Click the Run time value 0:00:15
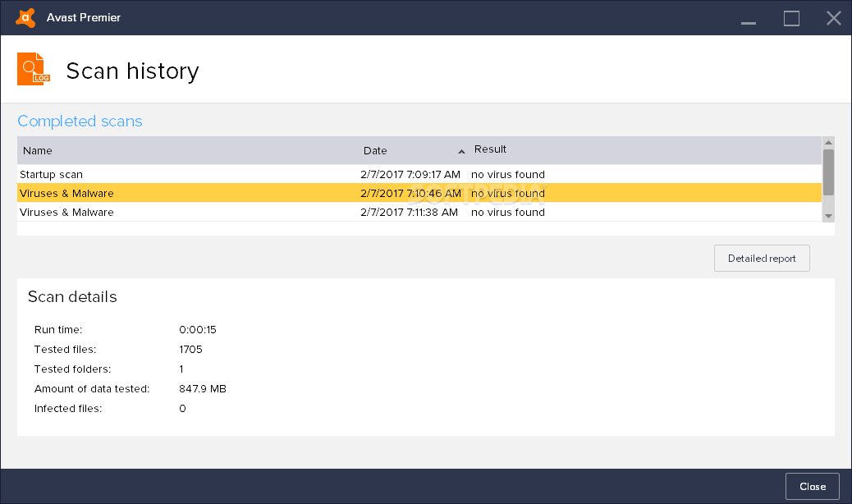 point(198,330)
